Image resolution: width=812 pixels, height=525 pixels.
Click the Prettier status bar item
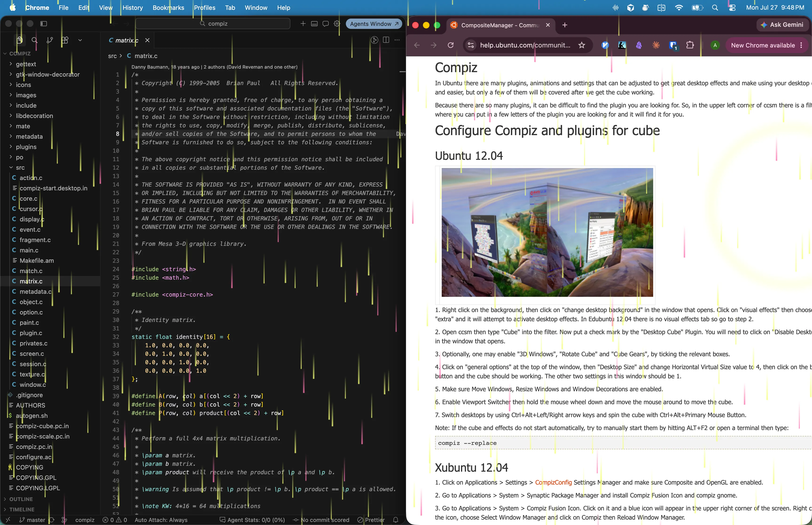[371, 520]
